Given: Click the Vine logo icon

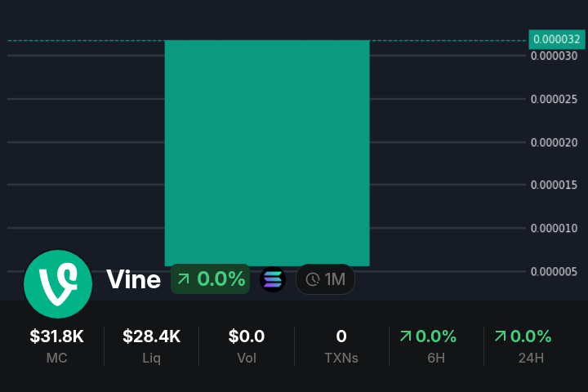Looking at the screenshot, I should [58, 283].
